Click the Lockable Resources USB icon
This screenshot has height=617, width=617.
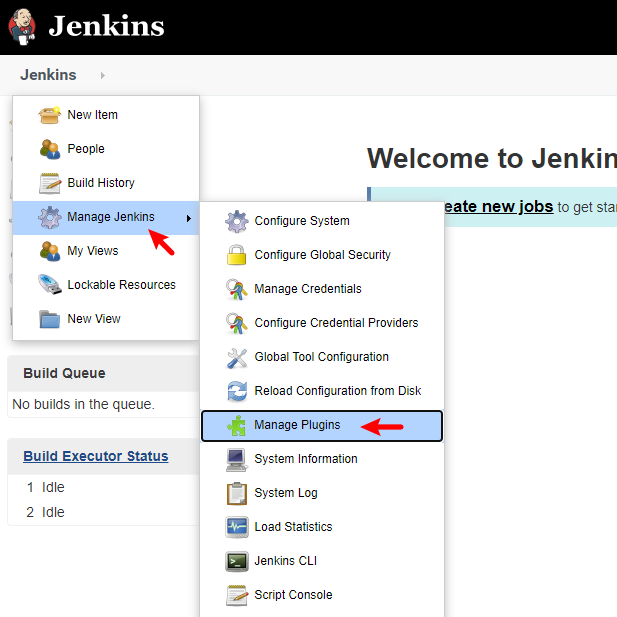50,284
